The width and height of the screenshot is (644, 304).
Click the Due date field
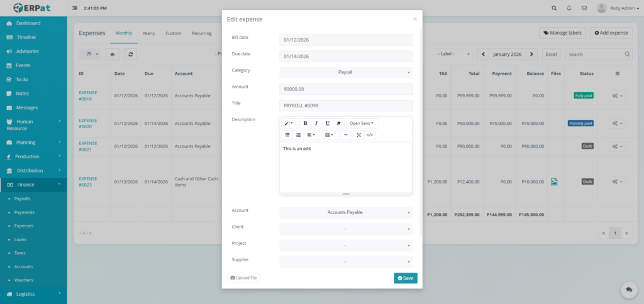[346, 56]
